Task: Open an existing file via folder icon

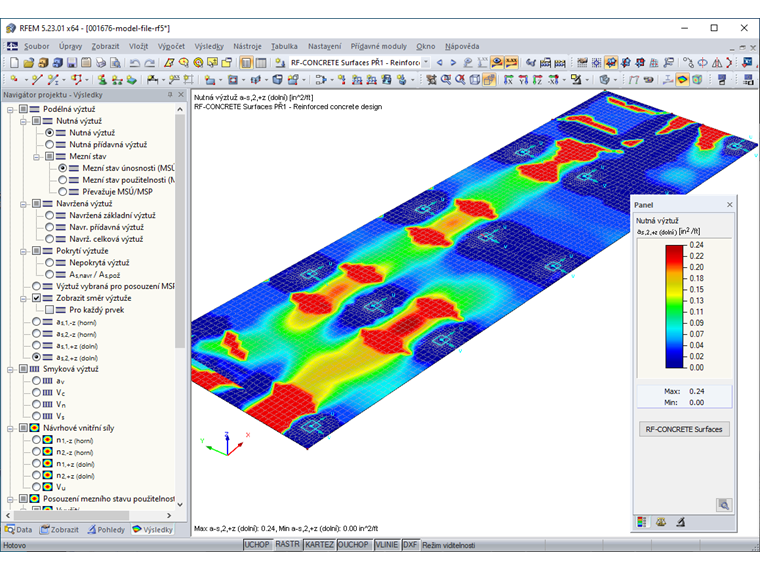Action: 29,63
